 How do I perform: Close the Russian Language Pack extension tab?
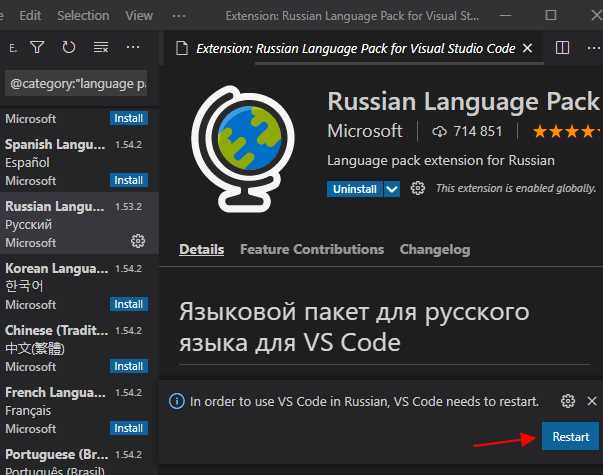coord(527,48)
